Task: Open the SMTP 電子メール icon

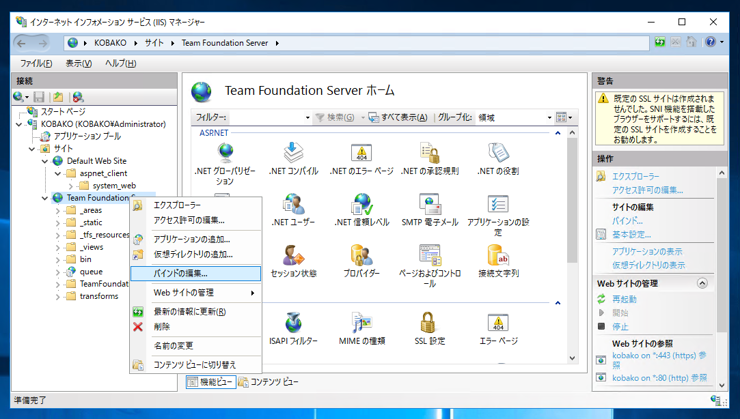Action: [x=430, y=210]
